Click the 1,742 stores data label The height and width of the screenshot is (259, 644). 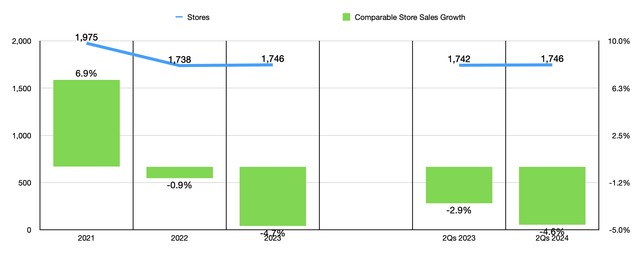pos(459,59)
